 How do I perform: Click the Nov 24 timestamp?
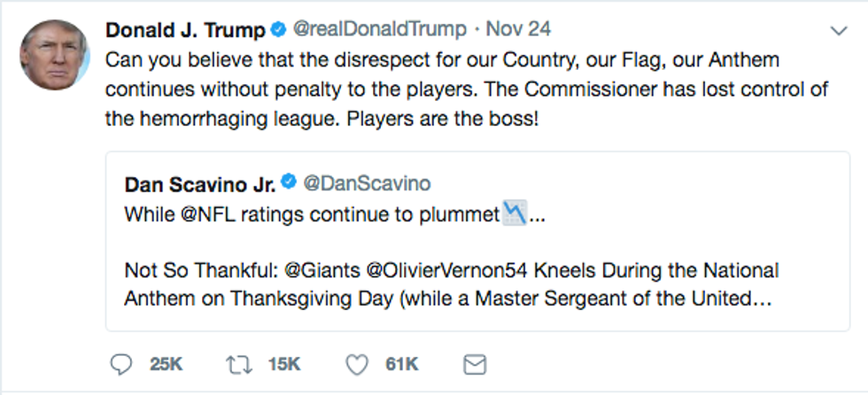(x=518, y=30)
